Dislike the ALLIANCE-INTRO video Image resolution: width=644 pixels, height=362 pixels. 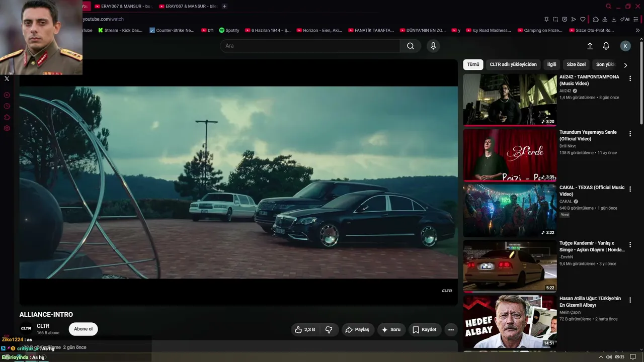pyautogui.click(x=329, y=329)
